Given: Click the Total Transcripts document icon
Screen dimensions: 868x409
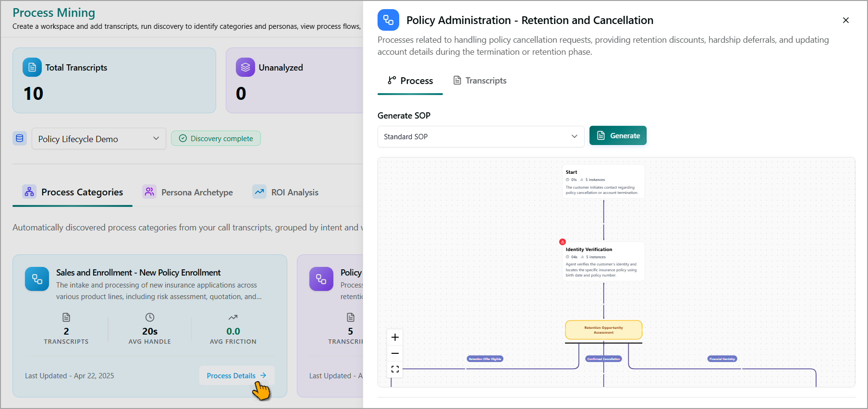Looking at the screenshot, I should (32, 67).
